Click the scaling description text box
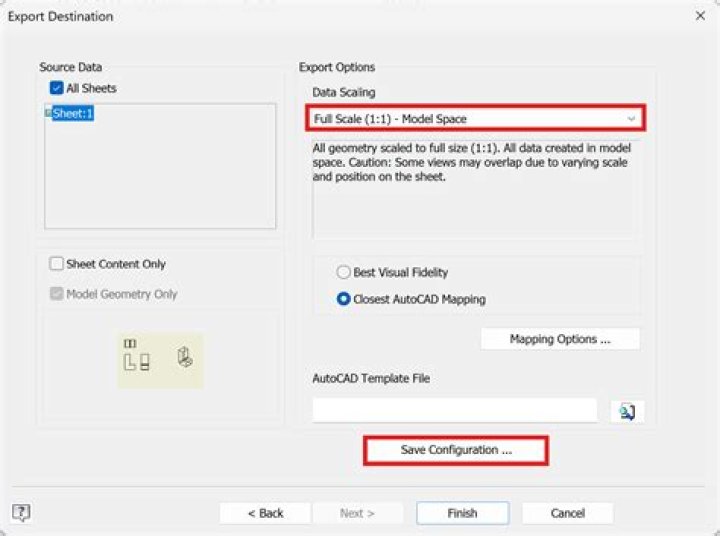720x536 pixels. 475,189
